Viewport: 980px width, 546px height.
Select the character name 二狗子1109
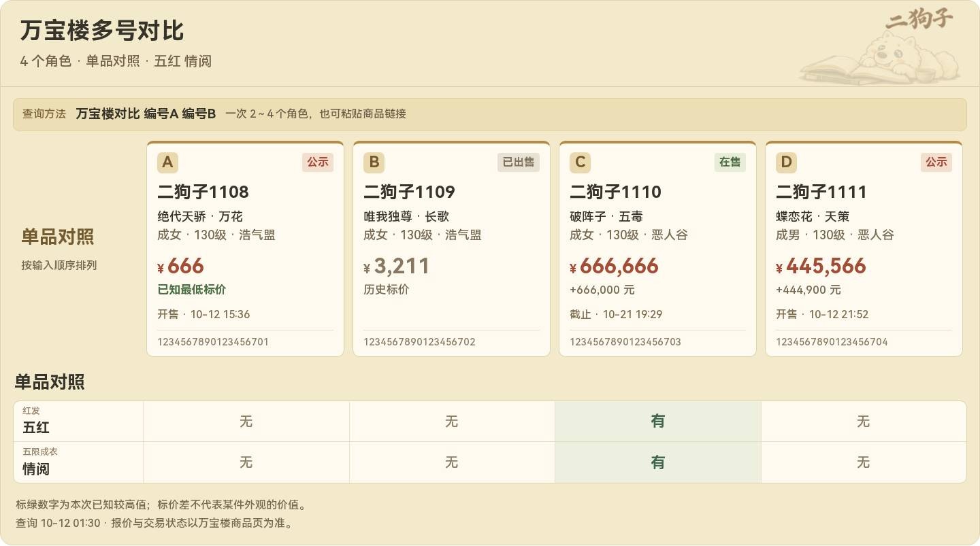[x=409, y=192]
